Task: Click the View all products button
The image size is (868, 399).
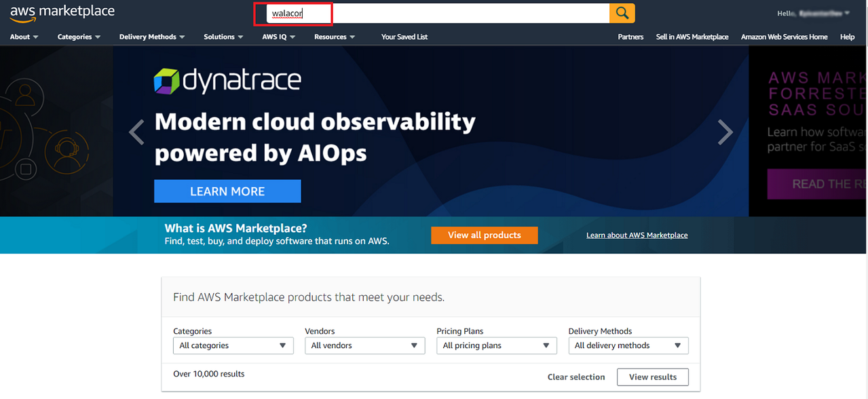Action: click(485, 235)
